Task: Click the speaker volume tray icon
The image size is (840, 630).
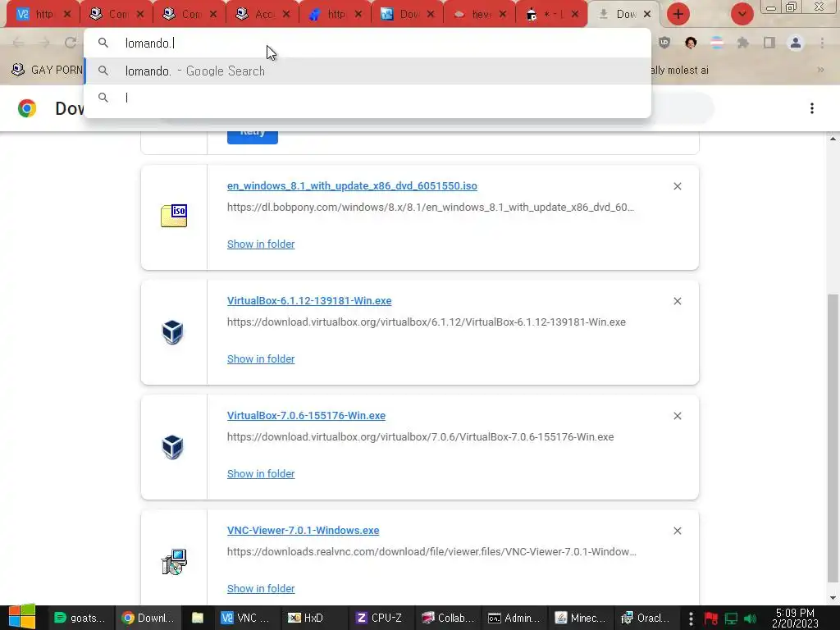Action: click(751, 619)
